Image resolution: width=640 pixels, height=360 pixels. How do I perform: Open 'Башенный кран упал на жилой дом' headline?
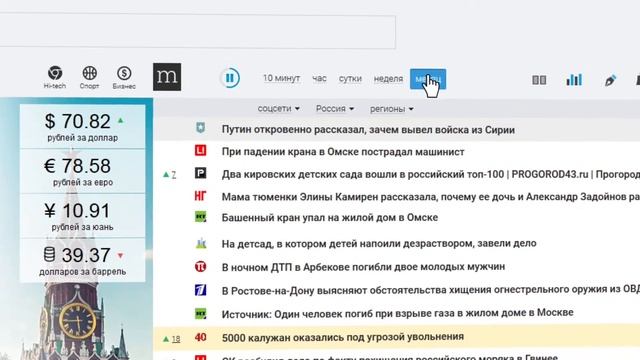(330, 218)
